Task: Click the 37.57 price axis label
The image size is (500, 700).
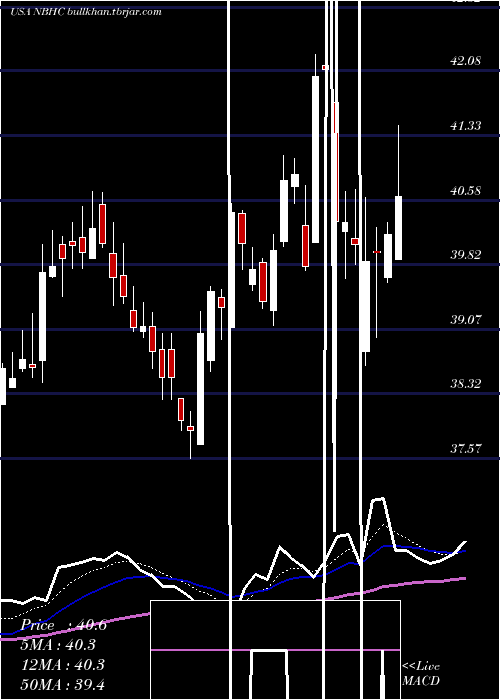Action: [x=466, y=449]
